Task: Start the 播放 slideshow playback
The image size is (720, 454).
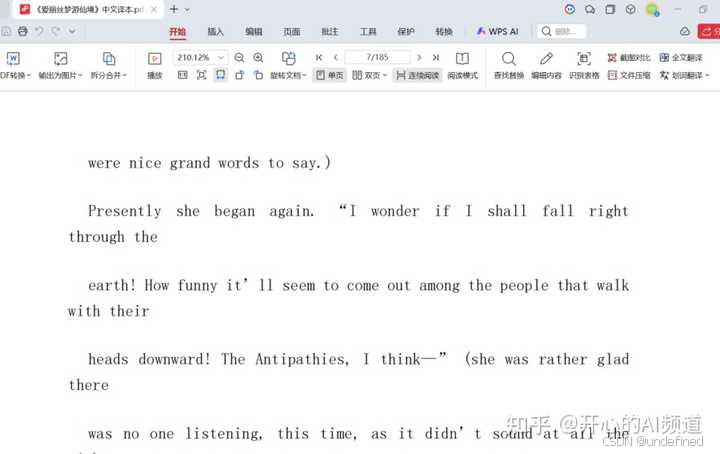Action: tap(155, 65)
